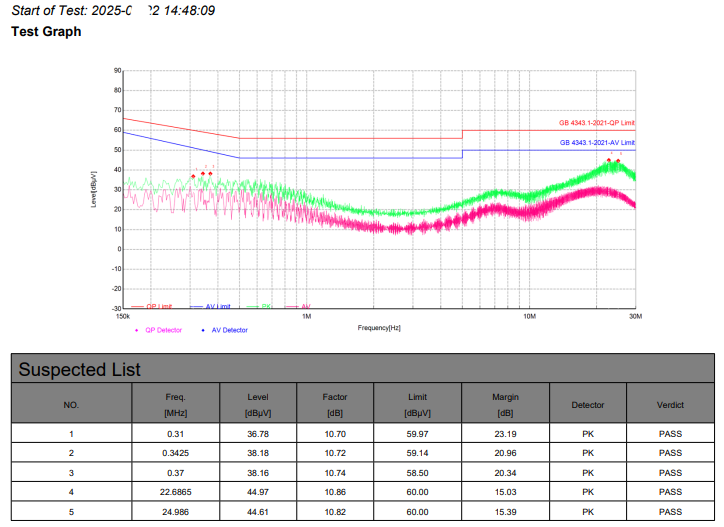Image resolution: width=724 pixels, height=527 pixels.
Task: Select the pink AV trace legend entry
Action: (305, 306)
